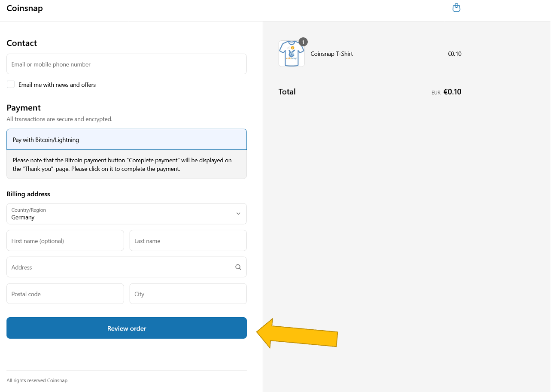Click All transactions are secure and encrypted text
The image size is (556, 392).
tap(59, 119)
